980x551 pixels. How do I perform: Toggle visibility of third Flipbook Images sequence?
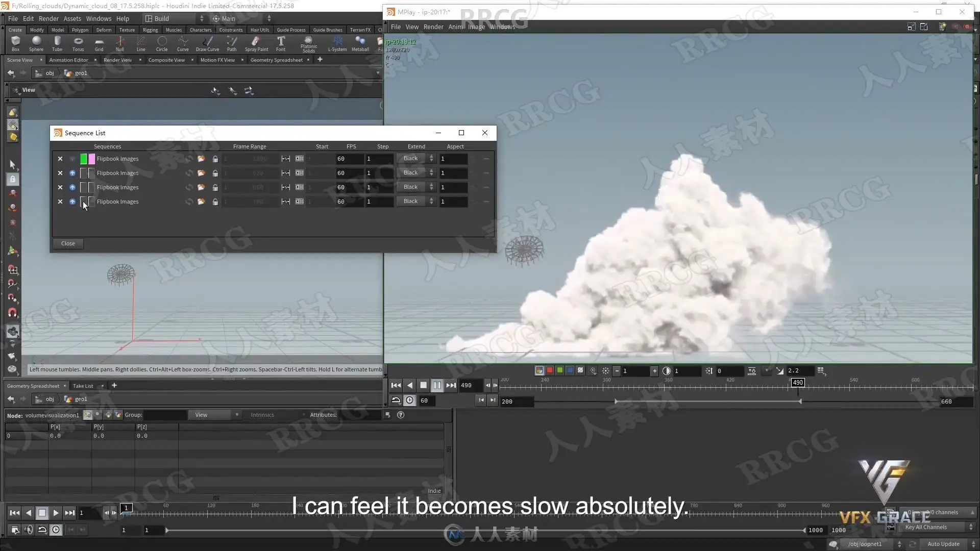(72, 187)
